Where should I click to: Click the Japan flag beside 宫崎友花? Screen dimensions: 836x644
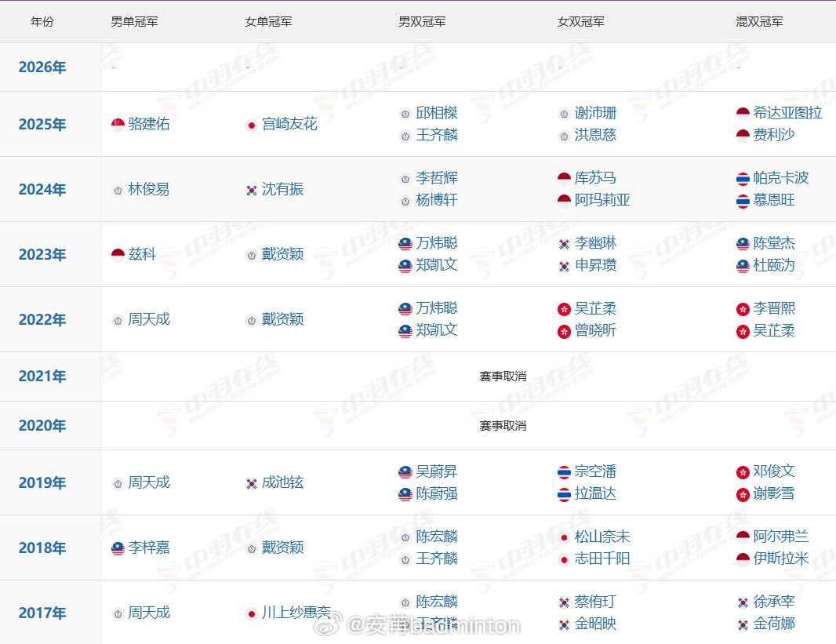[x=252, y=126]
